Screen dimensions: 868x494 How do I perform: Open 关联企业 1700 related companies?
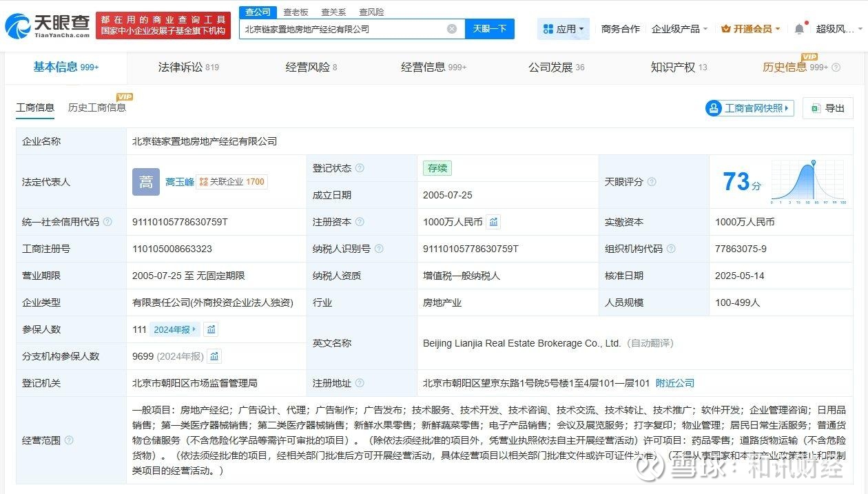(231, 182)
